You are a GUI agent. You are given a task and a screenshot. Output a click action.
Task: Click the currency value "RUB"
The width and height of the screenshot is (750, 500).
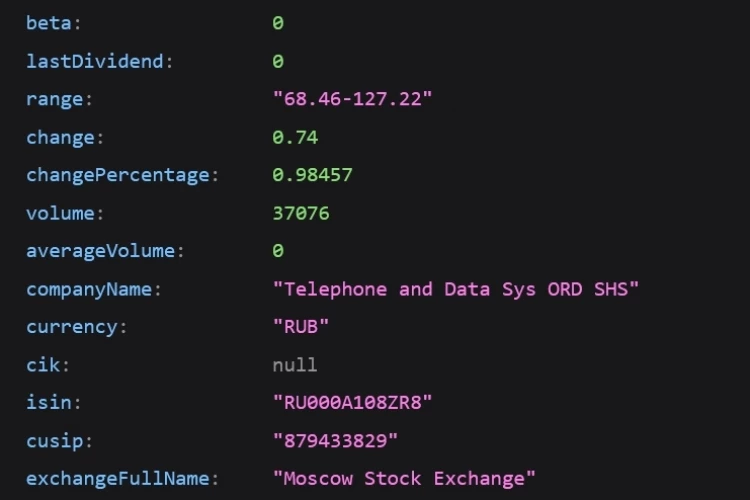coord(300,327)
